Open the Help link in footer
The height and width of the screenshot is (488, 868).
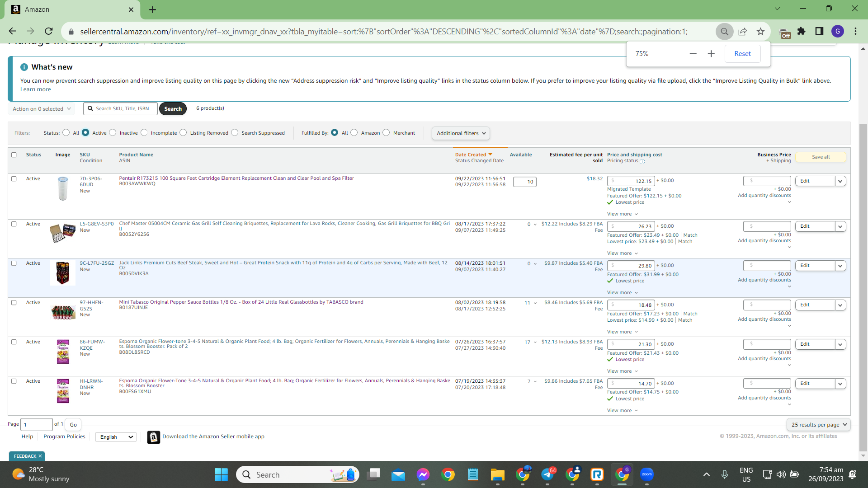point(27,436)
